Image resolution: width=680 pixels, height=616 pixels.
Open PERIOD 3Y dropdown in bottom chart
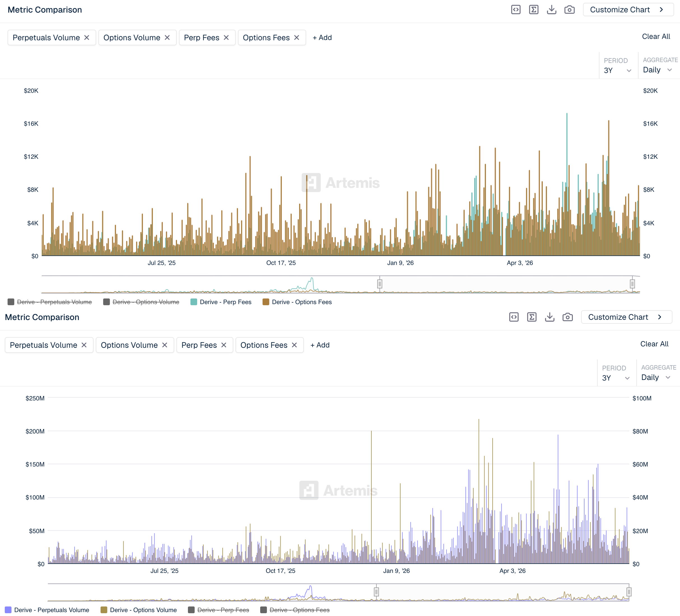pyautogui.click(x=616, y=378)
